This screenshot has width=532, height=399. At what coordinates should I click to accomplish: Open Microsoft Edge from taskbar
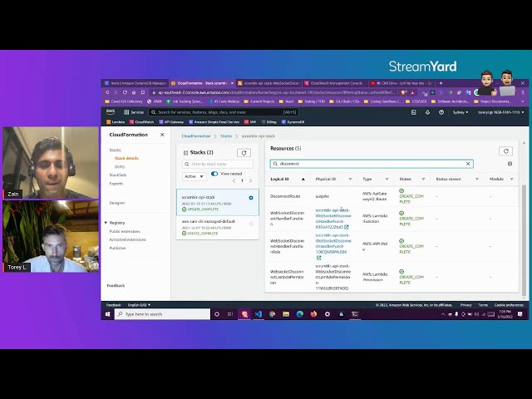click(299, 314)
